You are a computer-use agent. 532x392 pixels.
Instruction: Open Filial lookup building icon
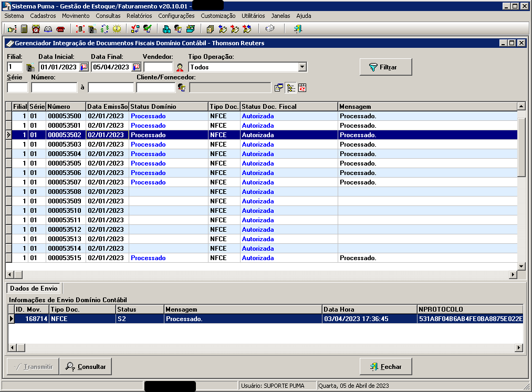coord(30,67)
